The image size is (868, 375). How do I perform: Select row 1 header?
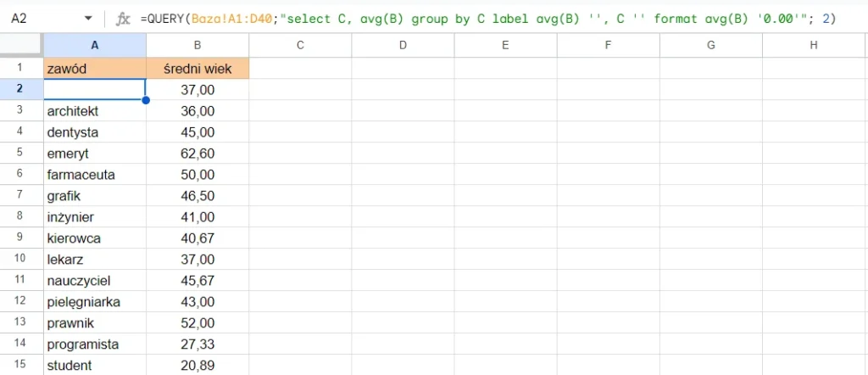point(21,69)
